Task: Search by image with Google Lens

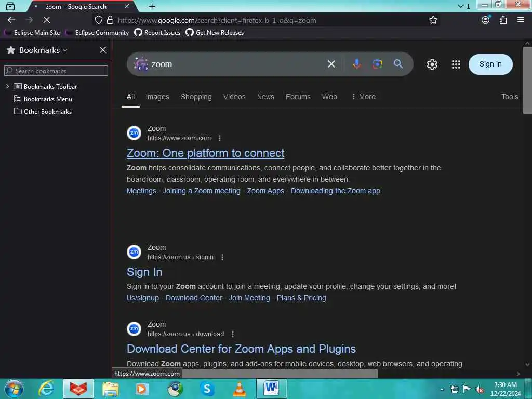Action: 377,64
